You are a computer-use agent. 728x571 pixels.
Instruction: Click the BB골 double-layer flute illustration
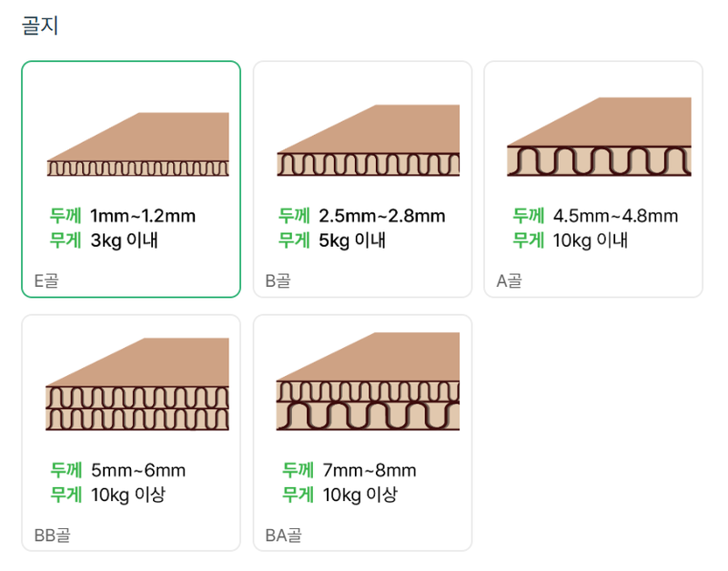[137, 384]
